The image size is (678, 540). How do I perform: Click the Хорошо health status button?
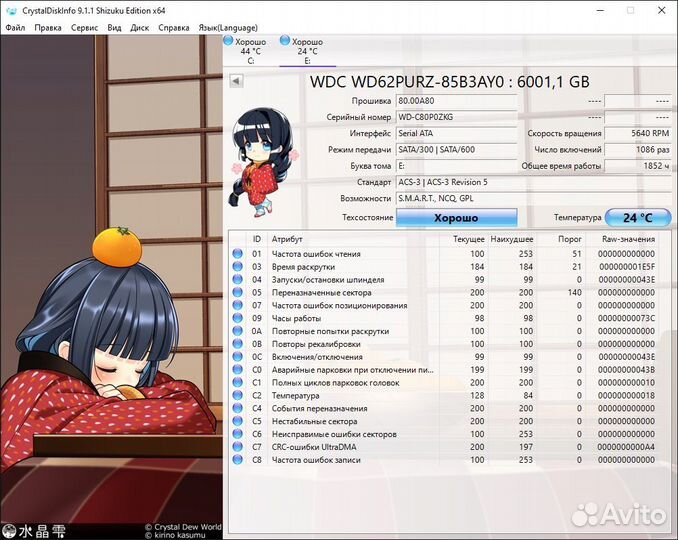(456, 218)
